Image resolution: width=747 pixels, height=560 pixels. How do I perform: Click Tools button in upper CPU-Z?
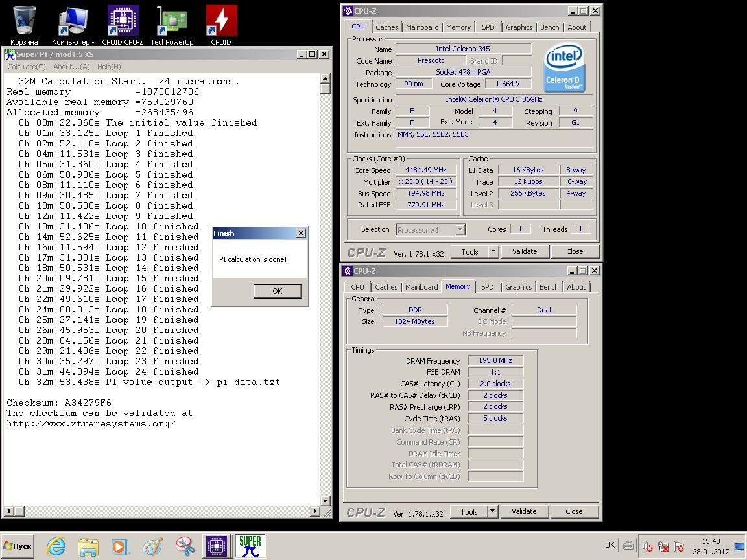click(469, 251)
